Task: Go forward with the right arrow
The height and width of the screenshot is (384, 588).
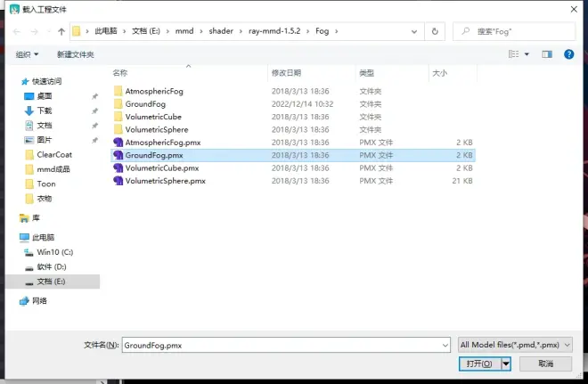Action: pos(34,31)
